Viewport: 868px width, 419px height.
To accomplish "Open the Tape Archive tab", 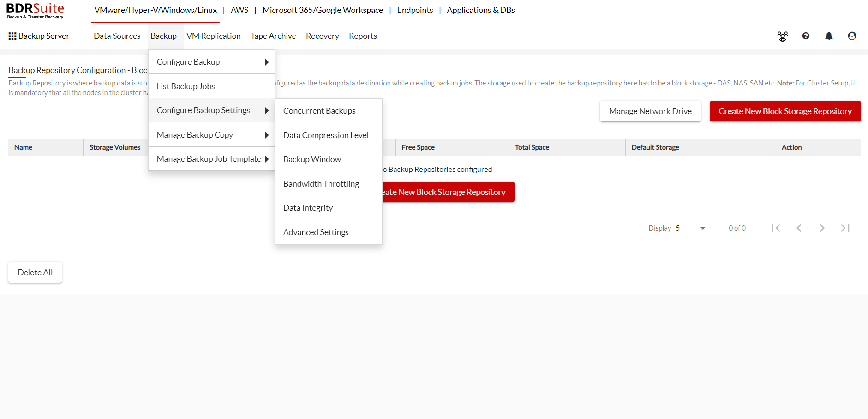I will point(273,36).
